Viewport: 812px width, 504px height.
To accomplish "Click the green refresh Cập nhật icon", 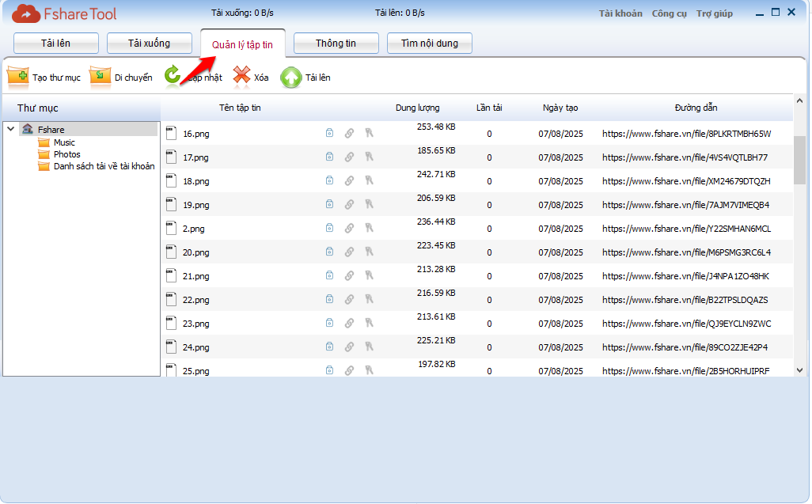I will (x=172, y=75).
